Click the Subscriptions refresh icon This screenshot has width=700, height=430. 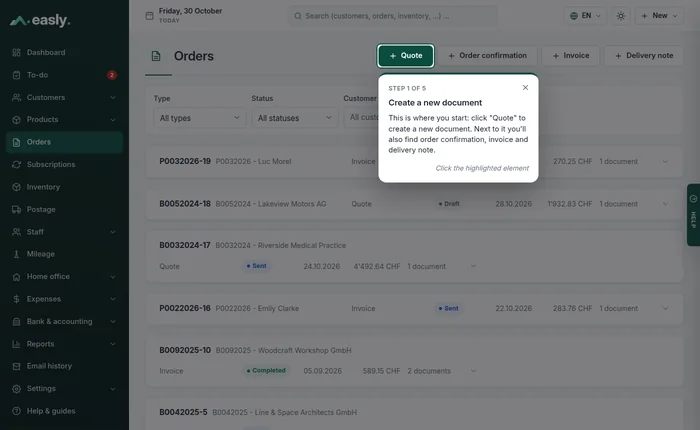point(17,164)
